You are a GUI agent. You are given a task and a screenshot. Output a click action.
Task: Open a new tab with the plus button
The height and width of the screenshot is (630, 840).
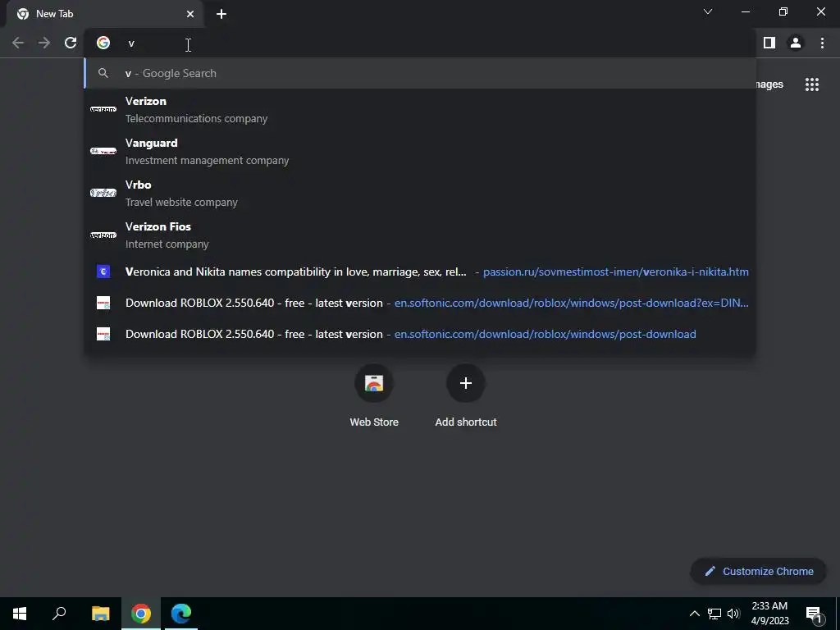tap(221, 14)
